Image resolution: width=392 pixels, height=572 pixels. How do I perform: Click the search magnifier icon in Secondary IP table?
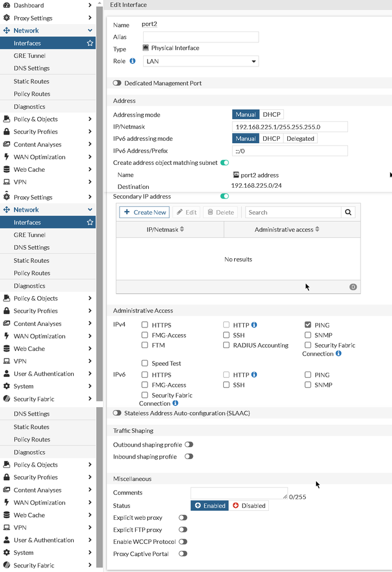click(x=348, y=212)
